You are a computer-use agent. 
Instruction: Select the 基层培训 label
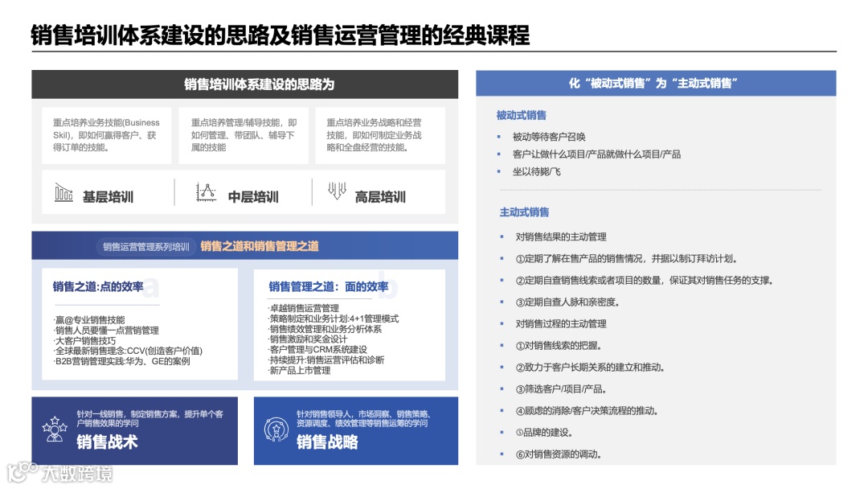coord(108,196)
